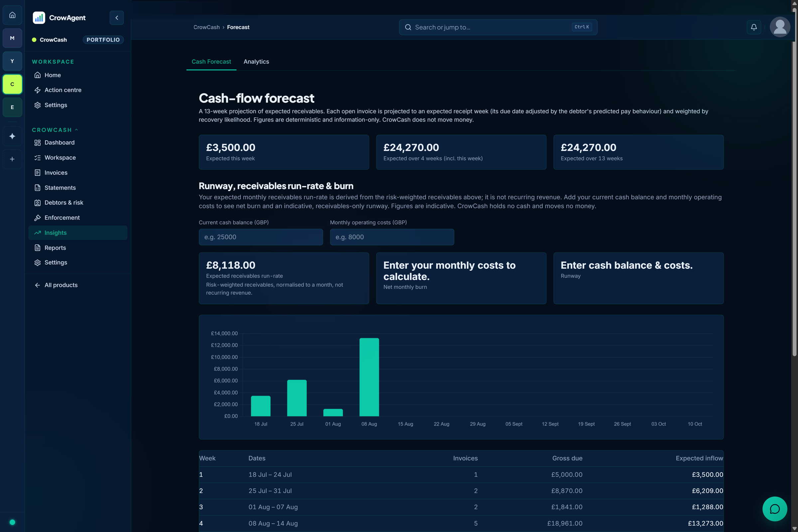Click the 01 Aug chart bar
This screenshot has width=798, height=532.
point(333,413)
